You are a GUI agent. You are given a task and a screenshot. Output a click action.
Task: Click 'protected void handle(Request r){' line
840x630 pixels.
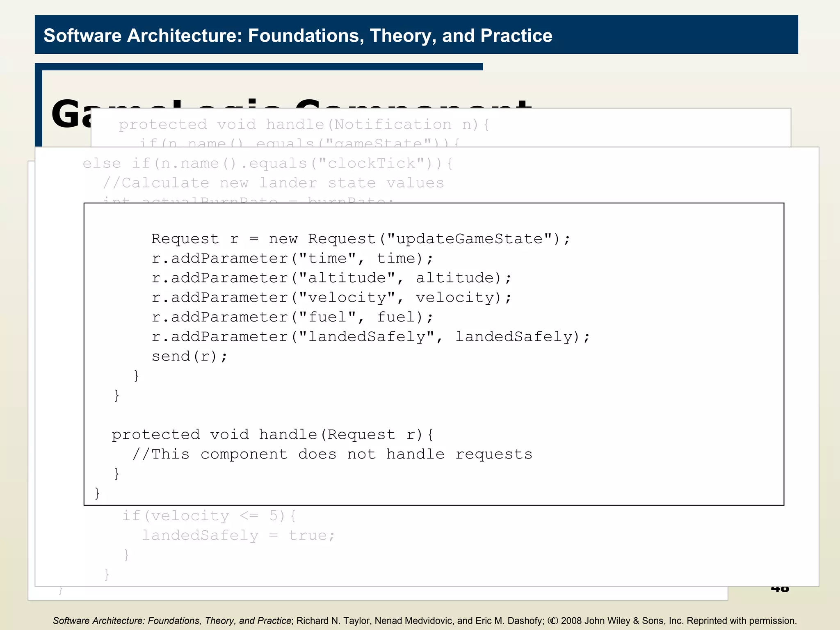point(272,435)
